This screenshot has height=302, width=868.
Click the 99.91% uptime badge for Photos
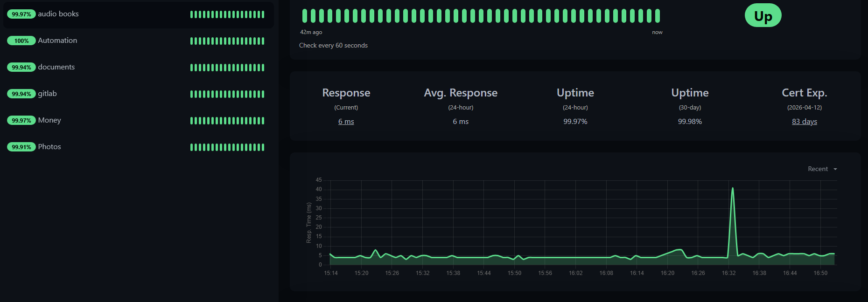coord(21,147)
